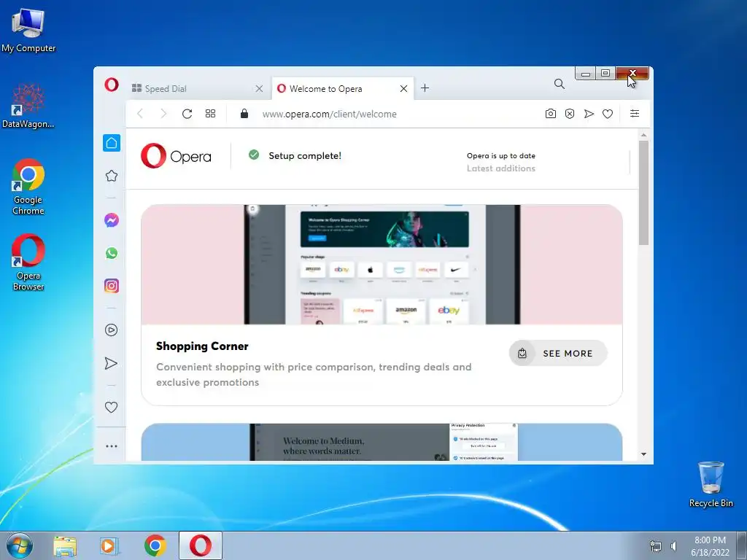Click the Opera is up to date text
747x560 pixels.
coord(500,156)
